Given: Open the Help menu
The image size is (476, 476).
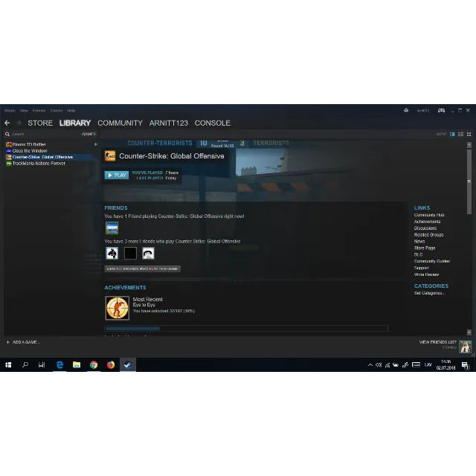Looking at the screenshot, I should [x=71, y=111].
